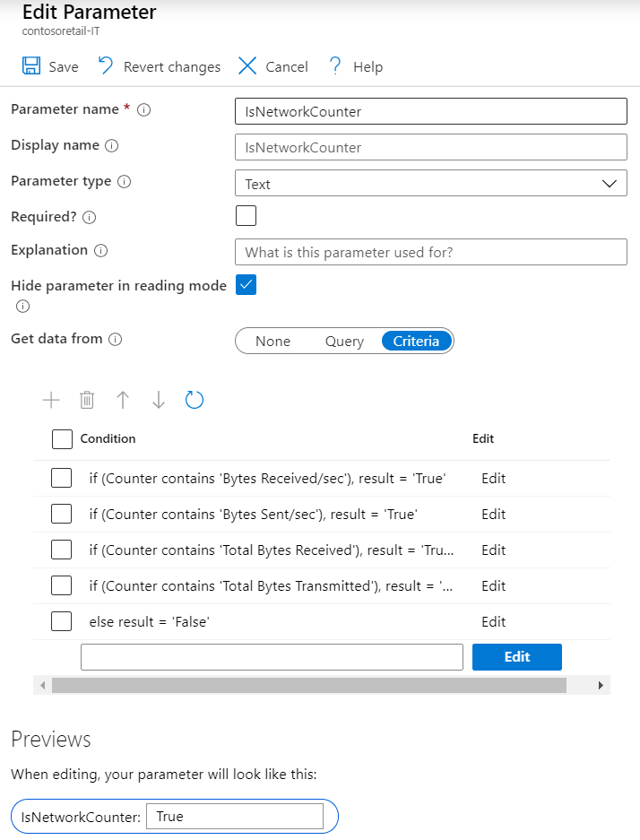Image resolution: width=640 pixels, height=840 pixels.
Task: Click the Help question mark icon
Action: (x=335, y=66)
